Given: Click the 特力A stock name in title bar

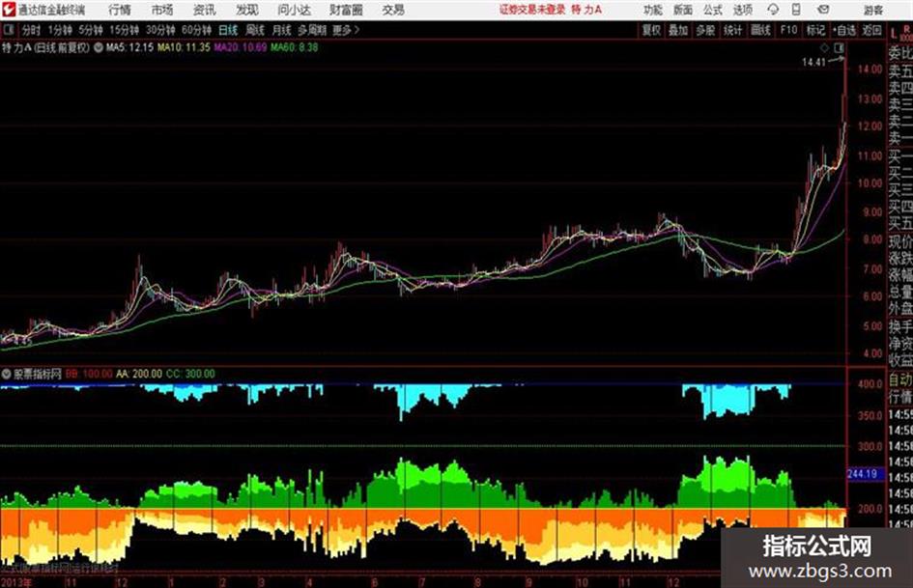Looking at the screenshot, I should 587,10.
